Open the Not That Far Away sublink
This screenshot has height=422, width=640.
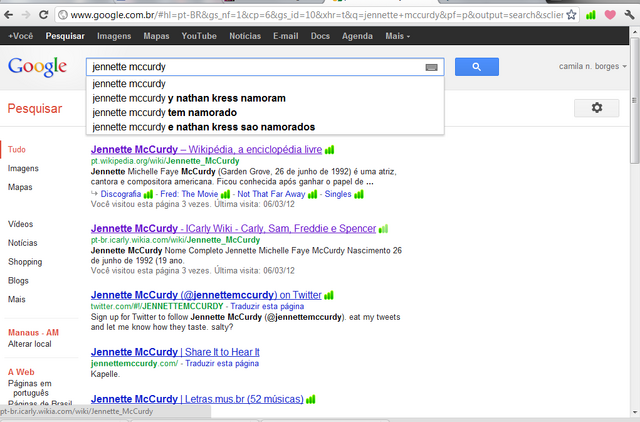[x=271, y=194]
